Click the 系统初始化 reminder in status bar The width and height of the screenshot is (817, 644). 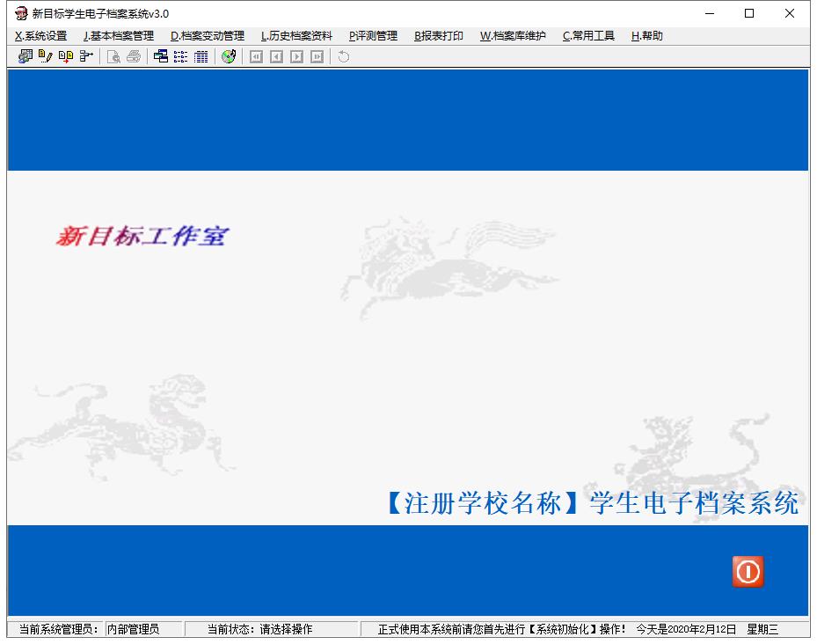562,629
